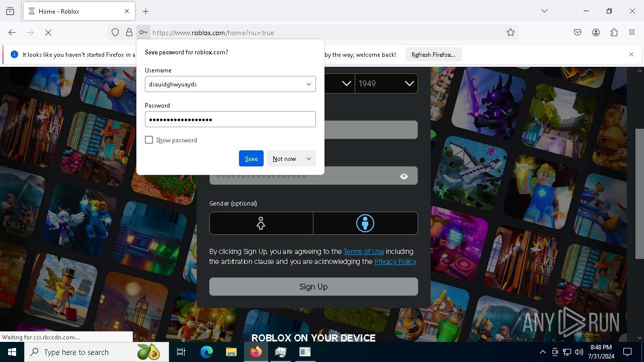
Task: Stop loading the page
Action: tap(48, 33)
